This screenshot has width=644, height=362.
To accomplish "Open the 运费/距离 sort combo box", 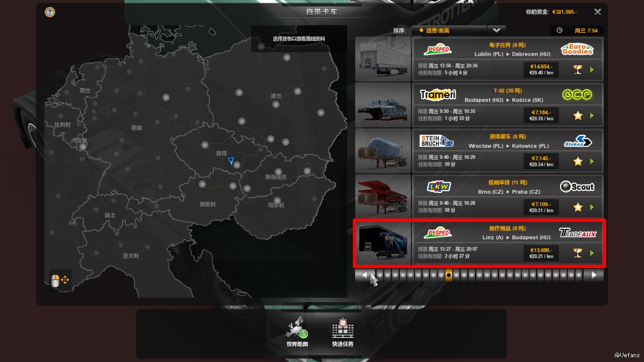I will click(449, 31).
